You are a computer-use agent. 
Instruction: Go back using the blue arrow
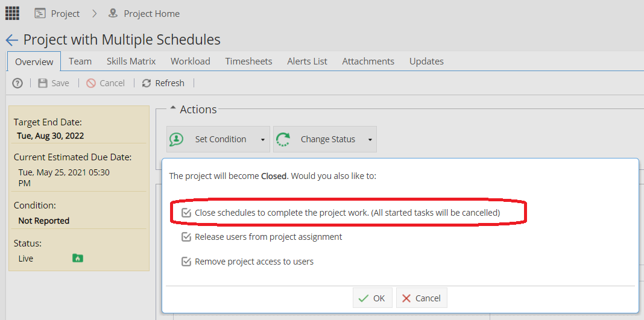[x=11, y=40]
